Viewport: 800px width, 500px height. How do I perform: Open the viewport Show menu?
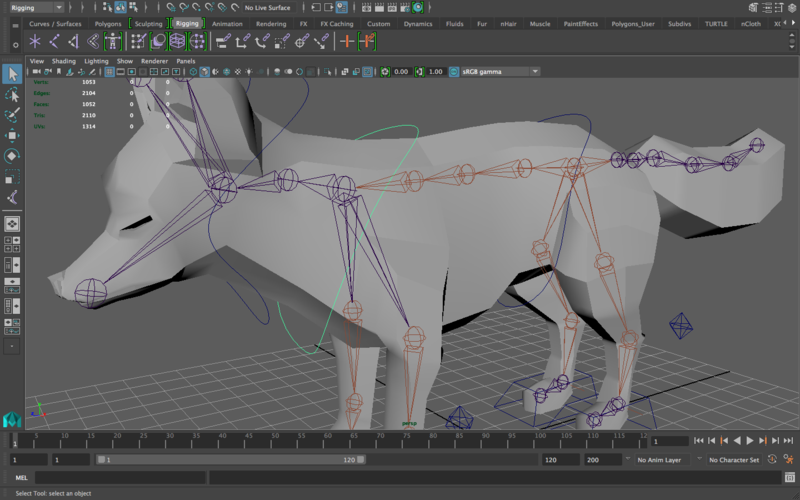pyautogui.click(x=124, y=61)
